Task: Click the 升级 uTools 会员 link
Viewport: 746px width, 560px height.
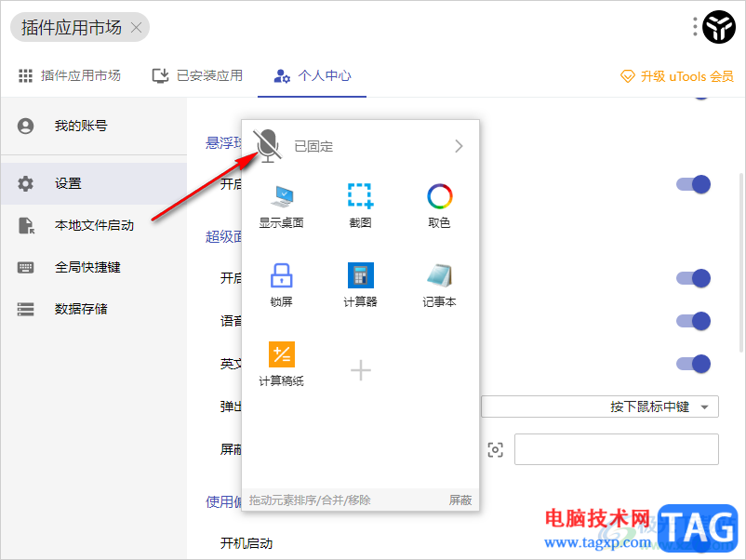Action: point(677,76)
